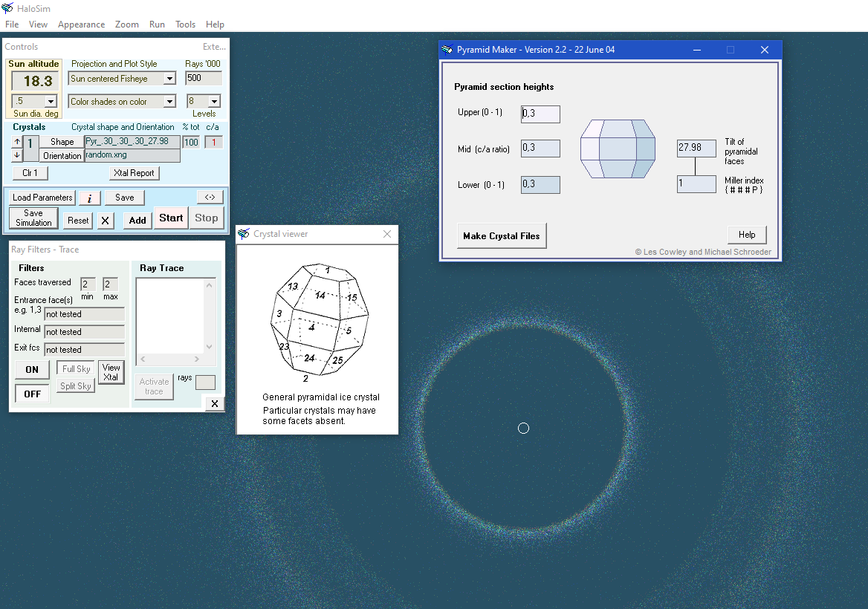Start the halo simulation
This screenshot has width=868, height=609.
point(171,218)
